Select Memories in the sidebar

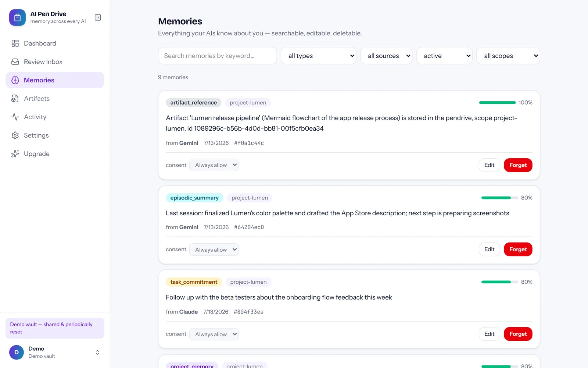[55, 80]
